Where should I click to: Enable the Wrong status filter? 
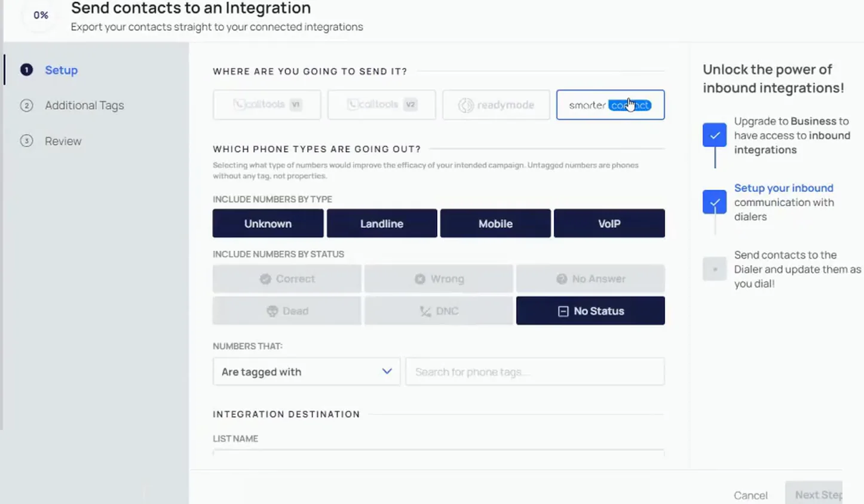tap(439, 279)
